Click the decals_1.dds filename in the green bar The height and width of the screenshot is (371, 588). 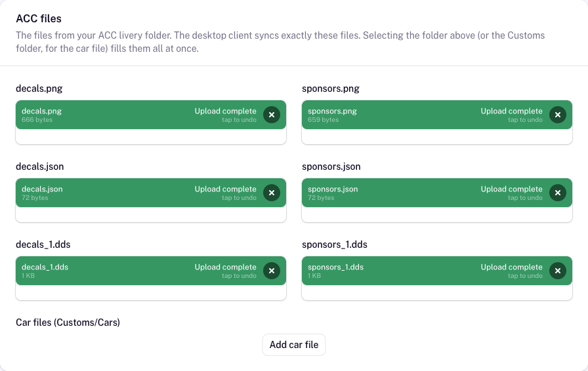tap(45, 267)
